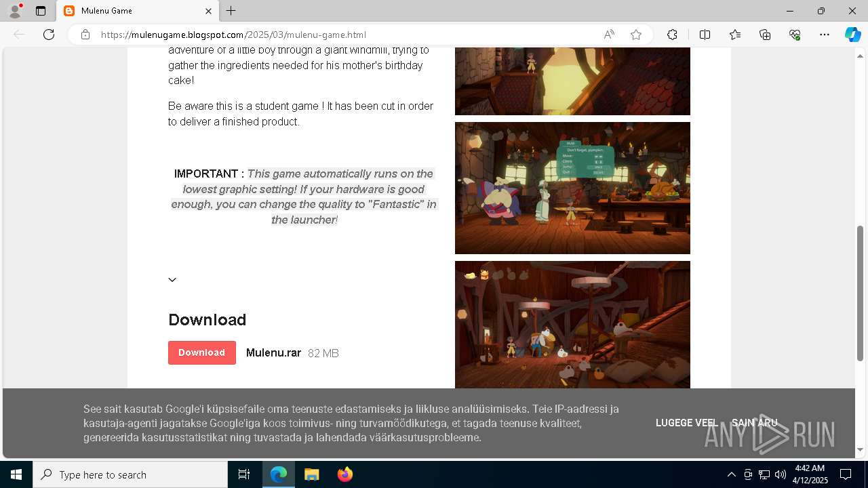This screenshot has height=488, width=868.
Task: Open File Explorer on taskbar
Action: 311,474
